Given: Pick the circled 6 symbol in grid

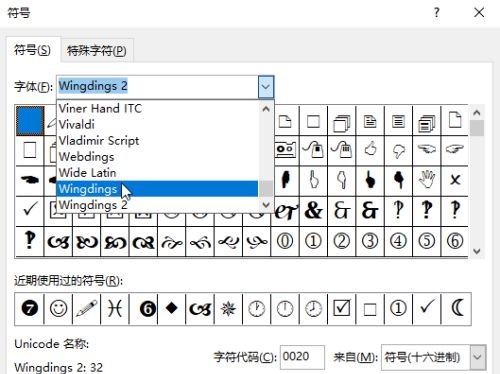Looking at the screenshot, I should tap(455, 241).
